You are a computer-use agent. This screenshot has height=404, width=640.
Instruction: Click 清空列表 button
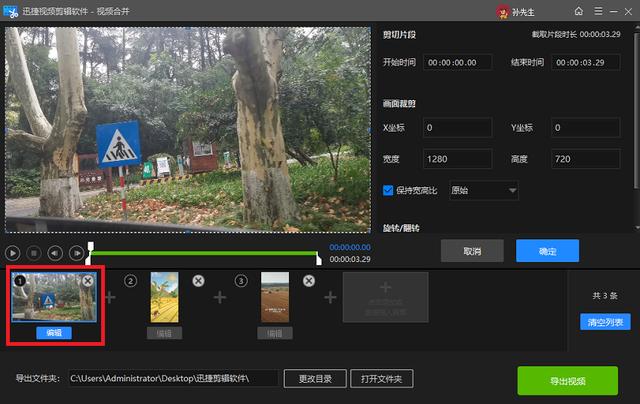(x=605, y=322)
